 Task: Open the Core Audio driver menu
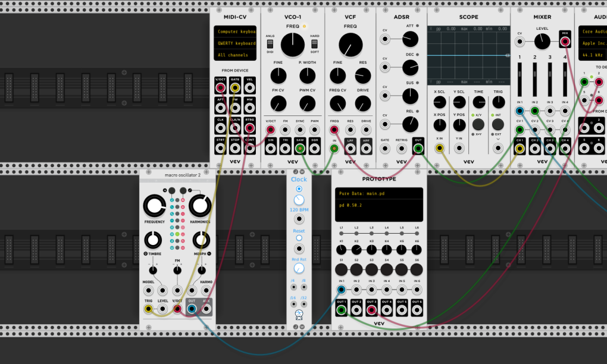pos(593,32)
